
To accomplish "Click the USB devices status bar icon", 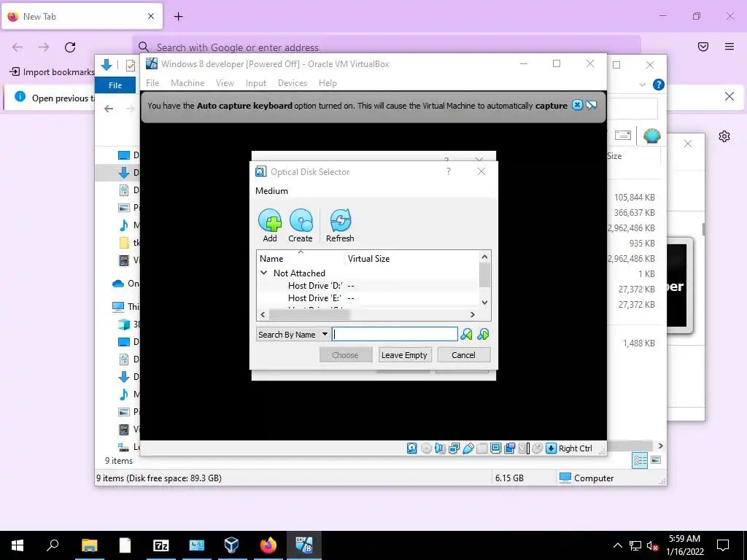I will [x=468, y=448].
